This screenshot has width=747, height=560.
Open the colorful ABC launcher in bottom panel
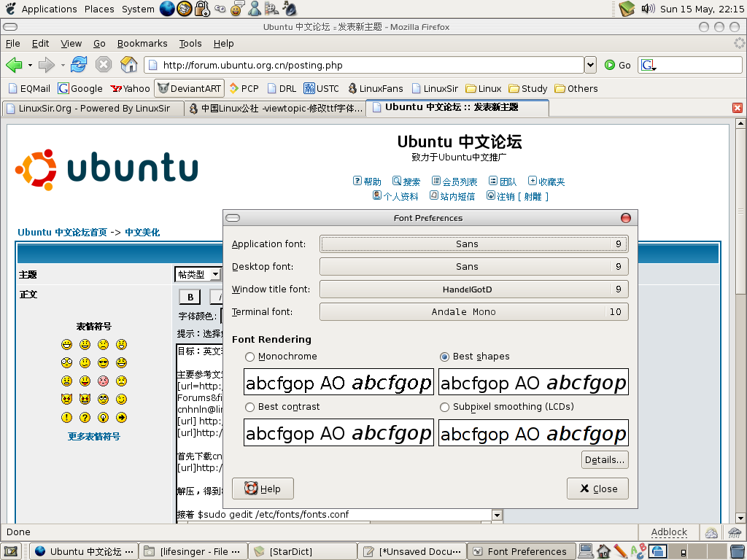[x=638, y=551]
